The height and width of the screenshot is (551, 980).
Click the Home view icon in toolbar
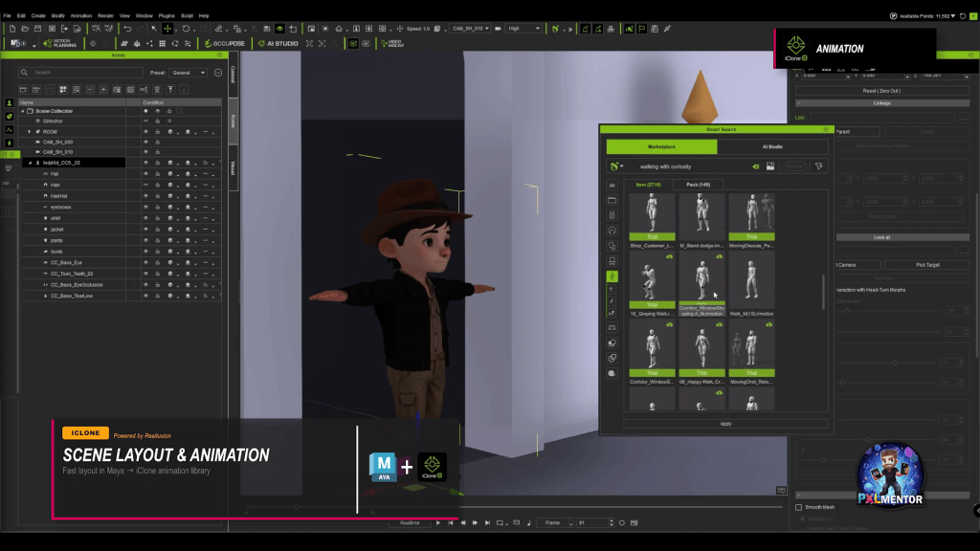(x=339, y=29)
